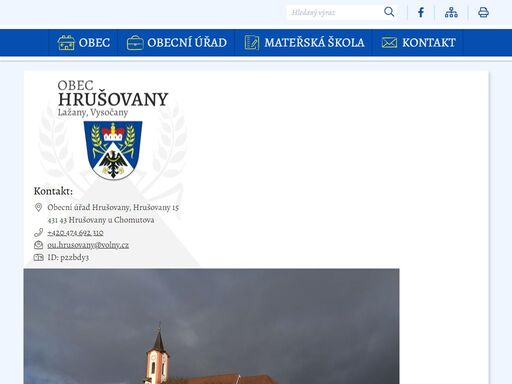Viewport: 512px width, 384px height.
Task: Click the map pin address icon
Action: point(38,207)
